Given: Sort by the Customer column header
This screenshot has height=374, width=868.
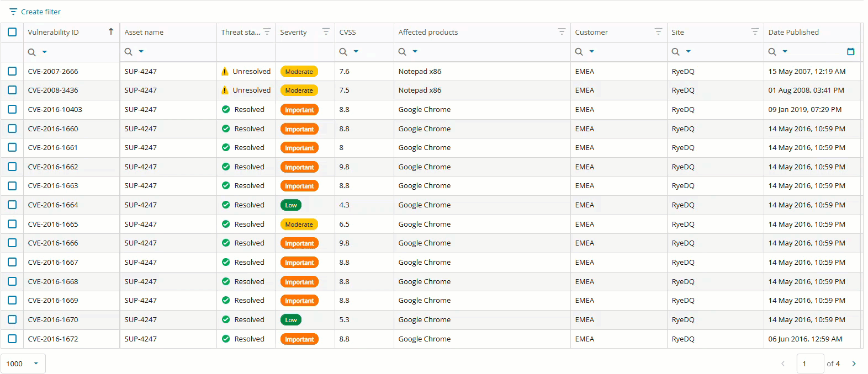Looking at the screenshot, I should 591,32.
